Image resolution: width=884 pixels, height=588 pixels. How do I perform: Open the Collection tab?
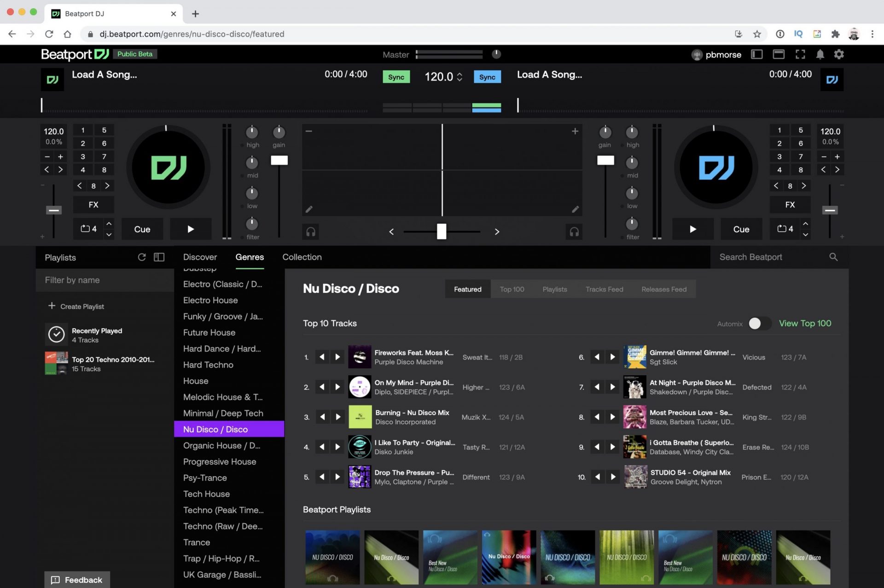coord(302,257)
